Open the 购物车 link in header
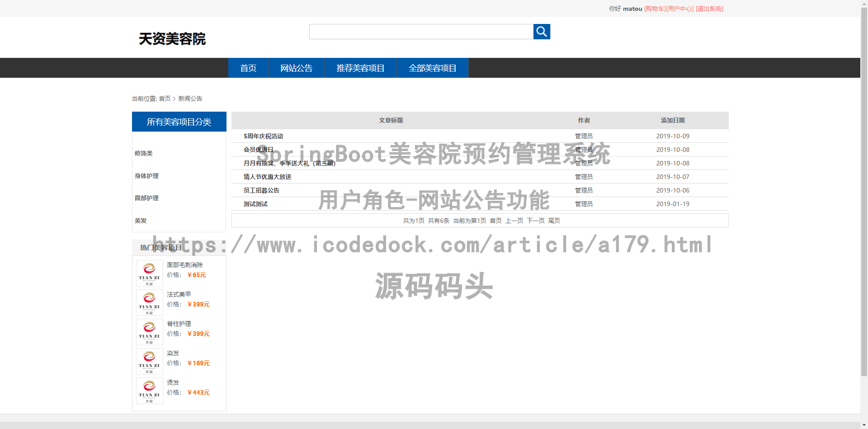 click(655, 9)
